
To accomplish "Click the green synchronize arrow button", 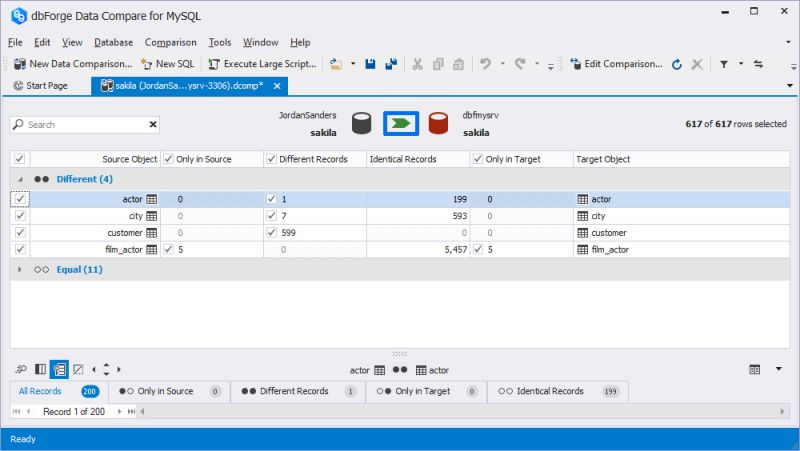I will point(401,123).
